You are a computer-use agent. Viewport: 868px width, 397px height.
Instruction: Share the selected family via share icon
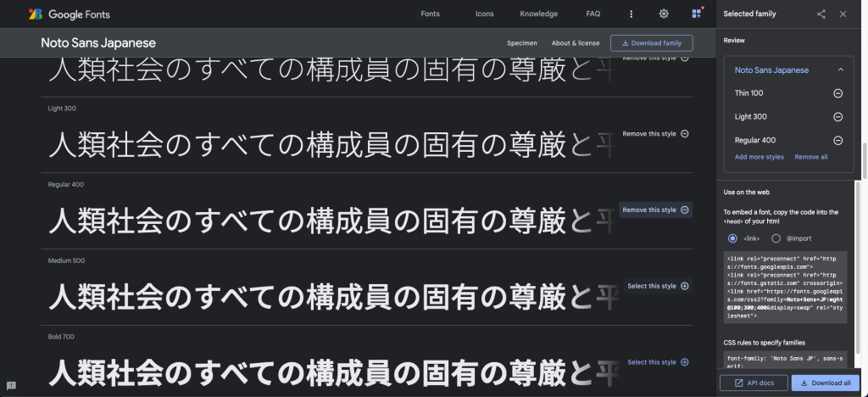[x=821, y=14]
